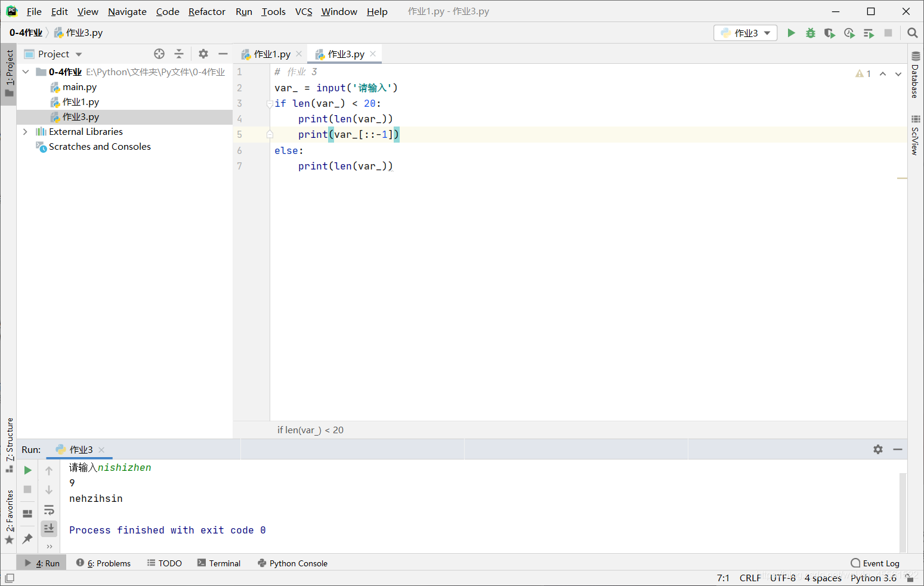This screenshot has width=924, height=586.
Task: Fold the if block at line 3
Action: pos(270,104)
